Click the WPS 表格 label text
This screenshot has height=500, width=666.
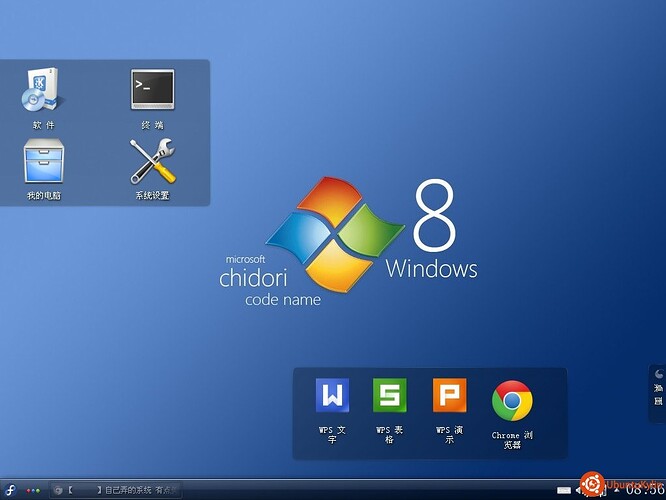(389, 435)
